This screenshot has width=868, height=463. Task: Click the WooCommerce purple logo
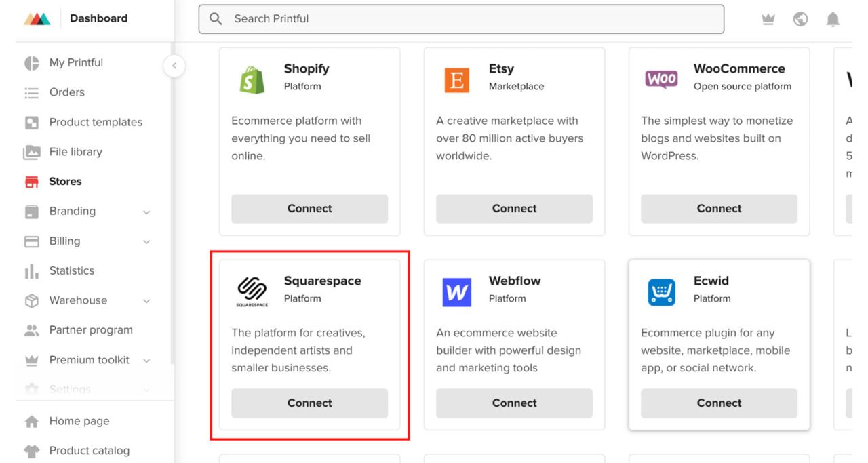coord(661,79)
